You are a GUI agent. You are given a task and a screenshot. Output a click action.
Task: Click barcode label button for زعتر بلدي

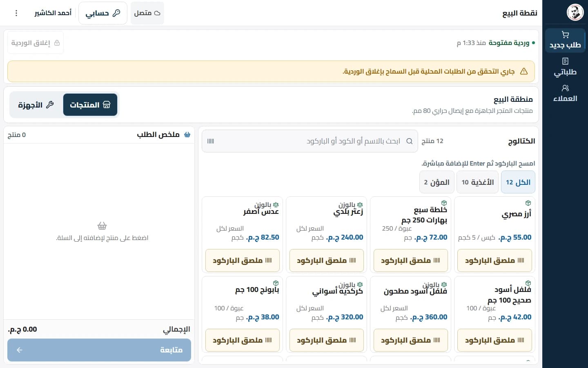(x=326, y=260)
